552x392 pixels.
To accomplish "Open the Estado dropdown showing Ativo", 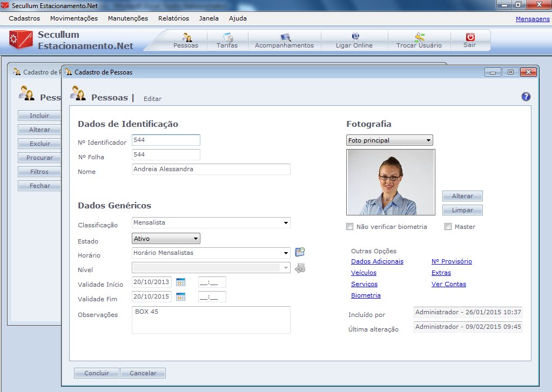I will [x=166, y=238].
